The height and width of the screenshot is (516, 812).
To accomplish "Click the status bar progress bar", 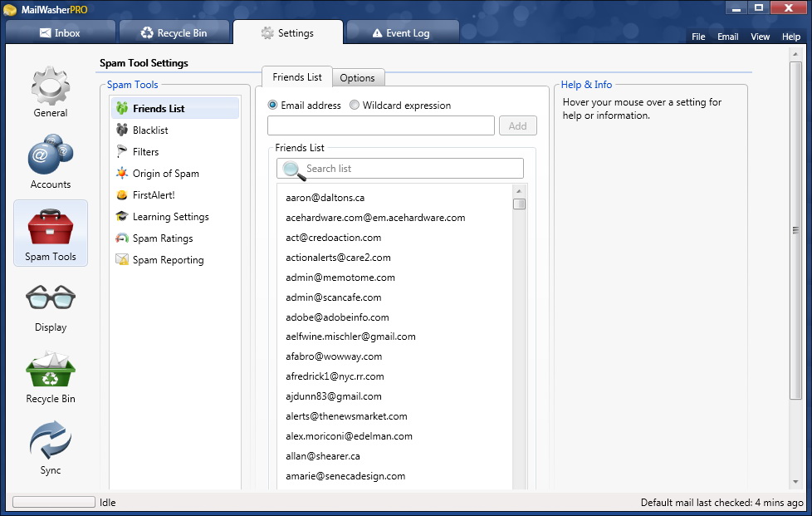I will [x=54, y=502].
